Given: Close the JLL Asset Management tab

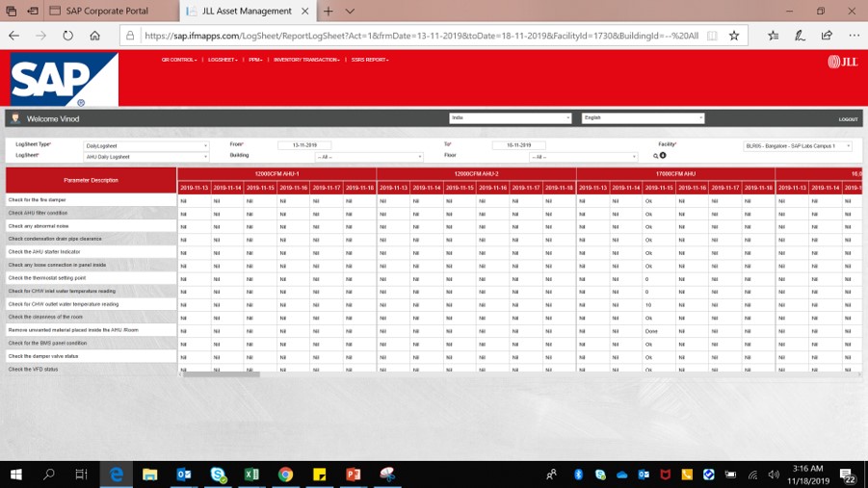Looking at the screenshot, I should [x=305, y=11].
